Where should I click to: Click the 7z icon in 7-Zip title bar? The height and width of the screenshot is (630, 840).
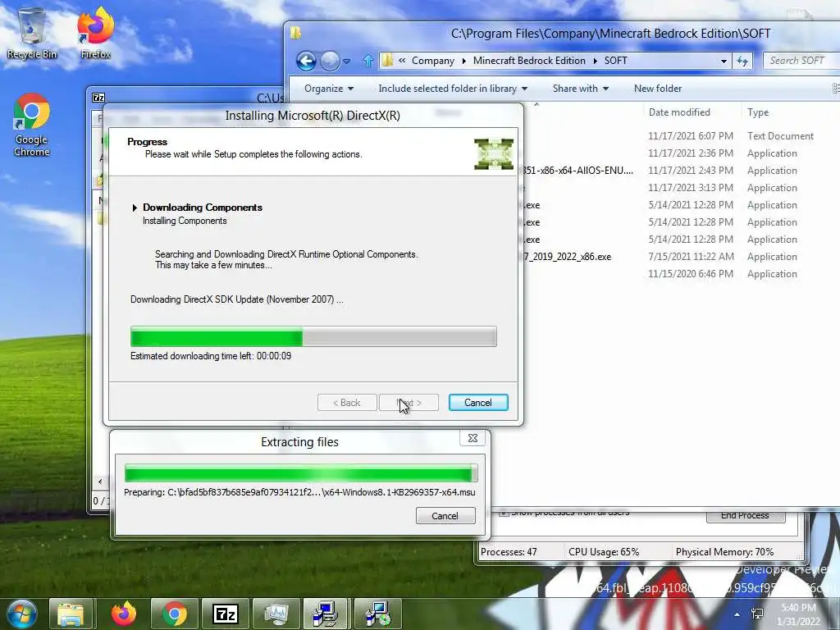pyautogui.click(x=98, y=98)
